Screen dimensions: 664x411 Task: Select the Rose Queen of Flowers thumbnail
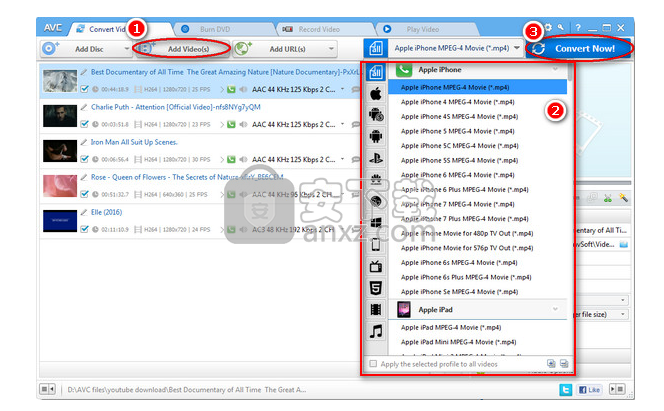pyautogui.click(x=60, y=186)
